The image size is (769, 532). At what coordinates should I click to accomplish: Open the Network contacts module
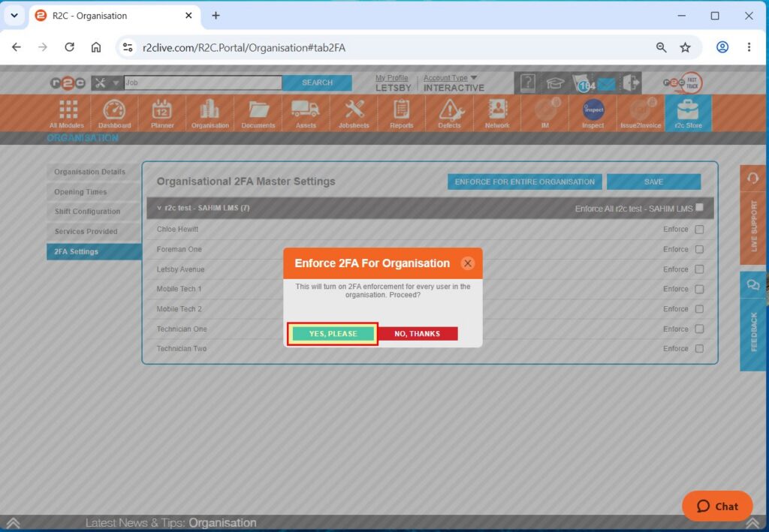(497, 113)
